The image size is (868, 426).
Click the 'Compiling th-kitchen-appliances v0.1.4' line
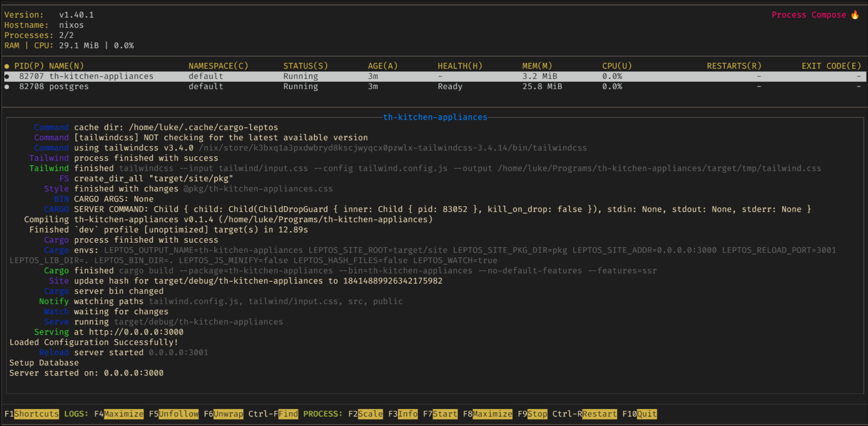tap(228, 219)
